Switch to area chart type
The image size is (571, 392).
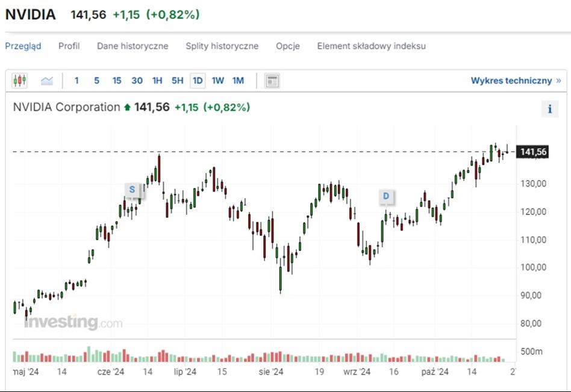pos(46,81)
